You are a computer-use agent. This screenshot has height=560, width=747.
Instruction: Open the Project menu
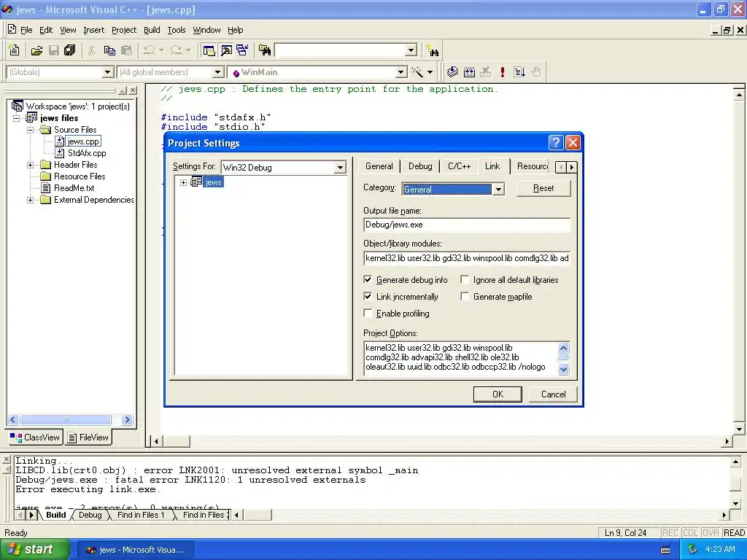pyautogui.click(x=124, y=30)
